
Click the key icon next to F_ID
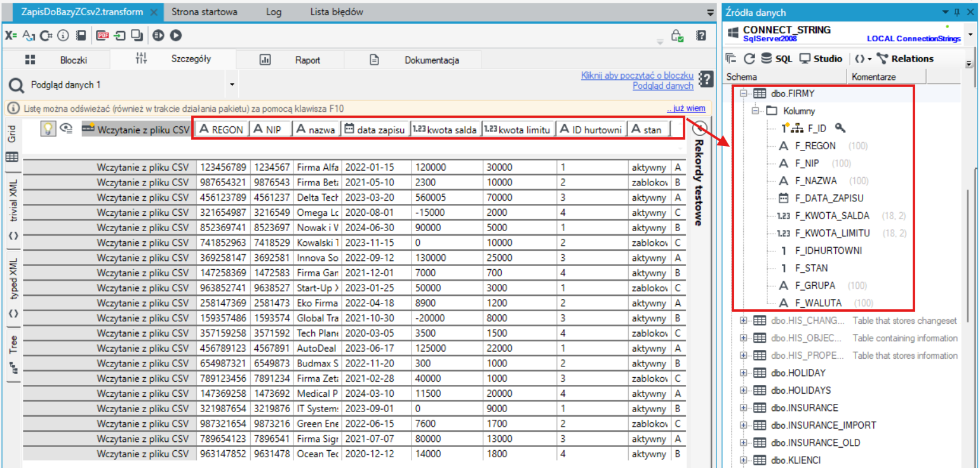(x=840, y=128)
